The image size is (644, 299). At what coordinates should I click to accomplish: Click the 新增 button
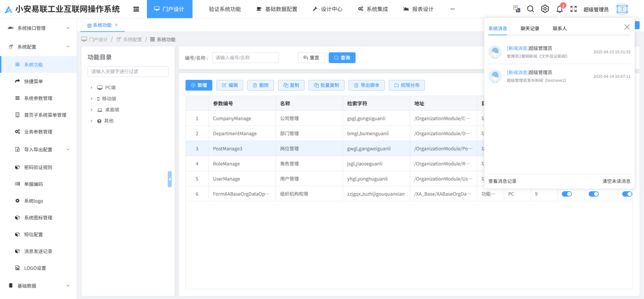199,85
